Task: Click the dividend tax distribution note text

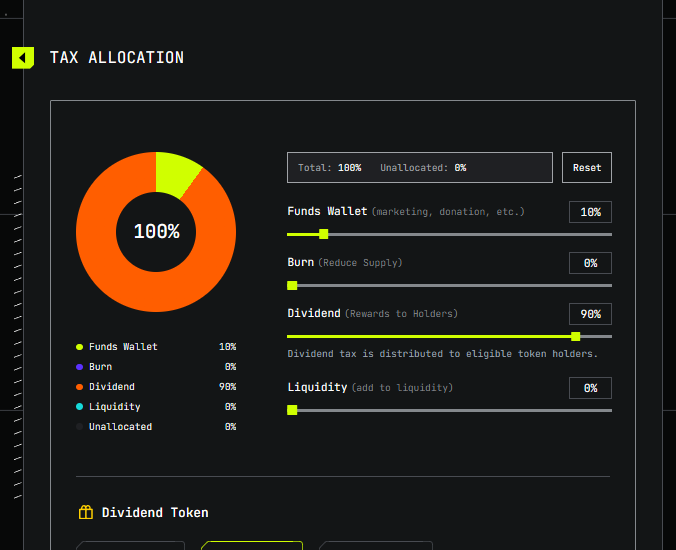Action: [443, 354]
